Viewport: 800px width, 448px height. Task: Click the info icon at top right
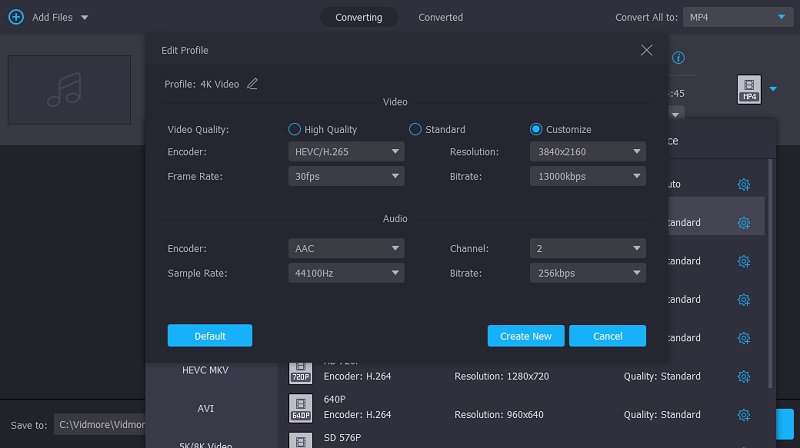(x=678, y=58)
